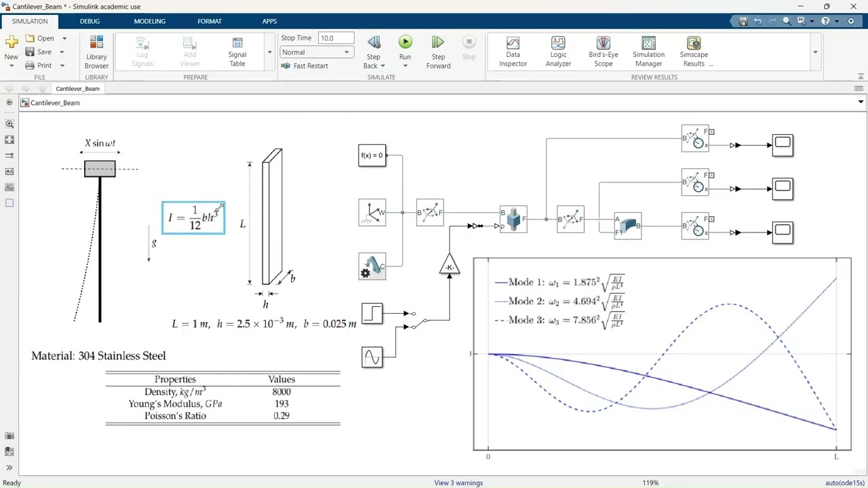Open the Signal Table
Screen dimensions: 868x488
[237, 52]
